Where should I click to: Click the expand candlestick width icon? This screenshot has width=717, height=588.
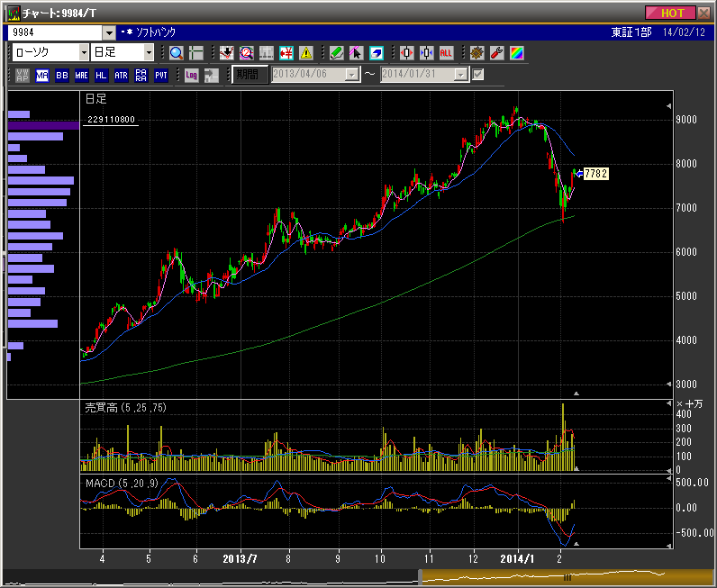[x=406, y=52]
